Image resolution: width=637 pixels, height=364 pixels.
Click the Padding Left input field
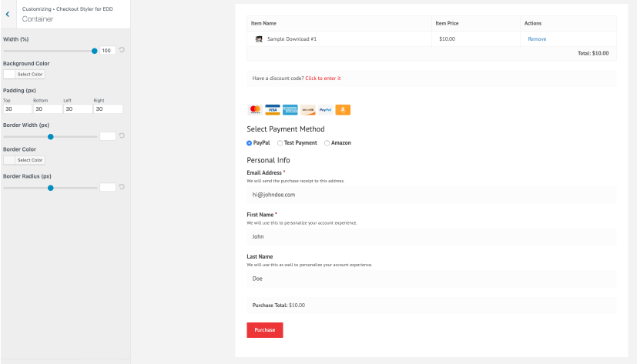pos(78,109)
